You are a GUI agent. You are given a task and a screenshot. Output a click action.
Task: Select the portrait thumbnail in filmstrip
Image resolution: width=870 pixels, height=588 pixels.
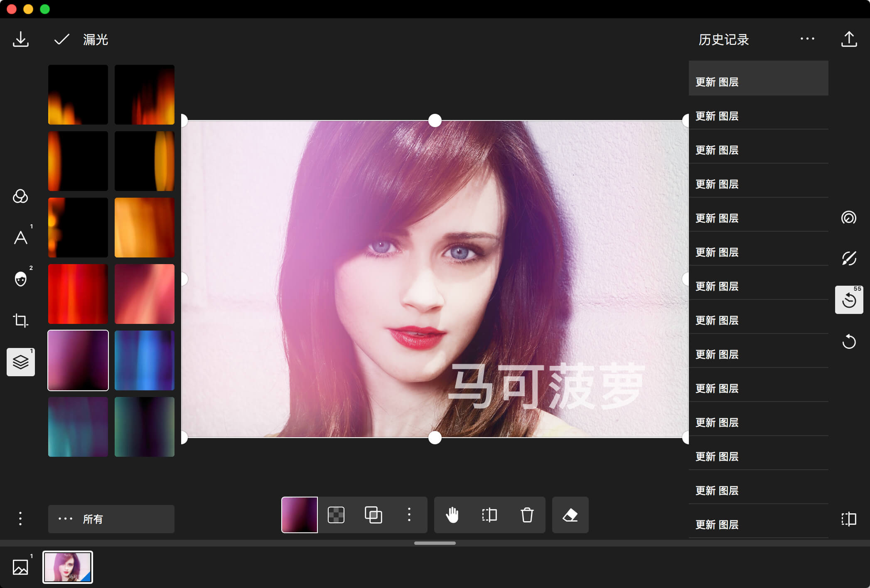(68, 567)
